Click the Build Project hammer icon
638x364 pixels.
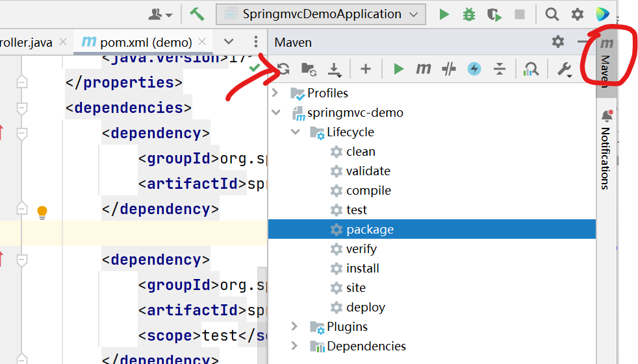197,14
